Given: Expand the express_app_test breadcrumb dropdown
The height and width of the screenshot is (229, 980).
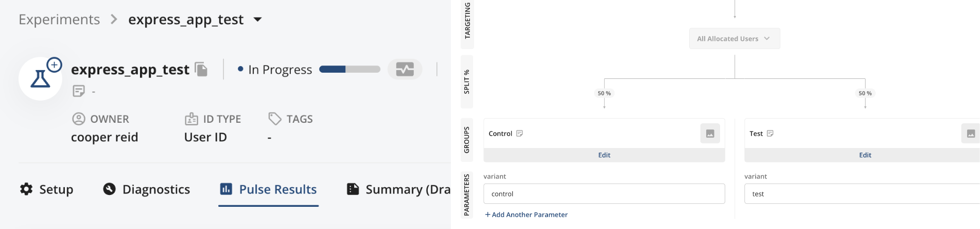Looking at the screenshot, I should coord(258,20).
